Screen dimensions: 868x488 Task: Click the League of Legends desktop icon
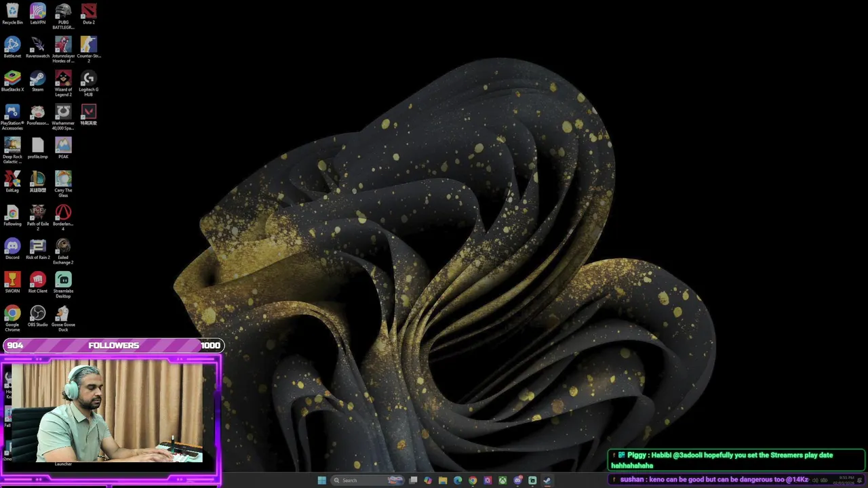click(38, 182)
